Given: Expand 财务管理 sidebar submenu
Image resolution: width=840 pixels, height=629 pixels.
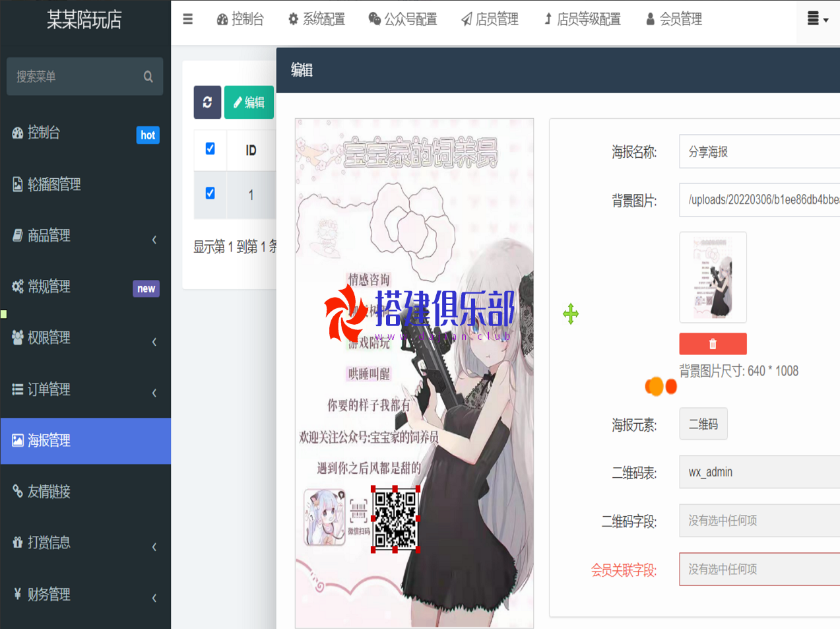Looking at the screenshot, I should (86, 594).
